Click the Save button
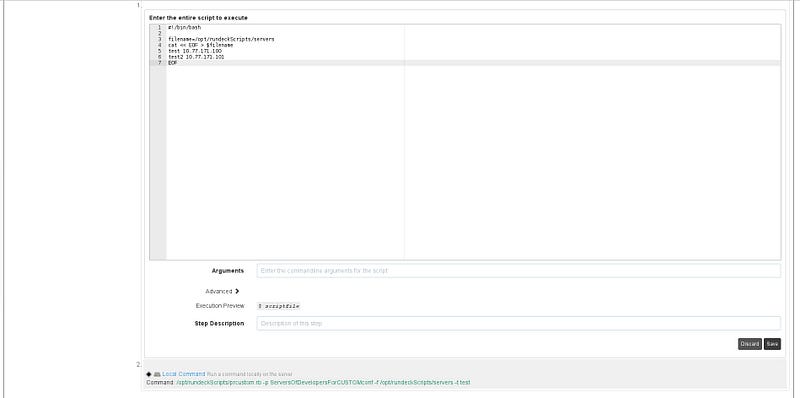Image resolution: width=800 pixels, height=398 pixels. coord(772,344)
